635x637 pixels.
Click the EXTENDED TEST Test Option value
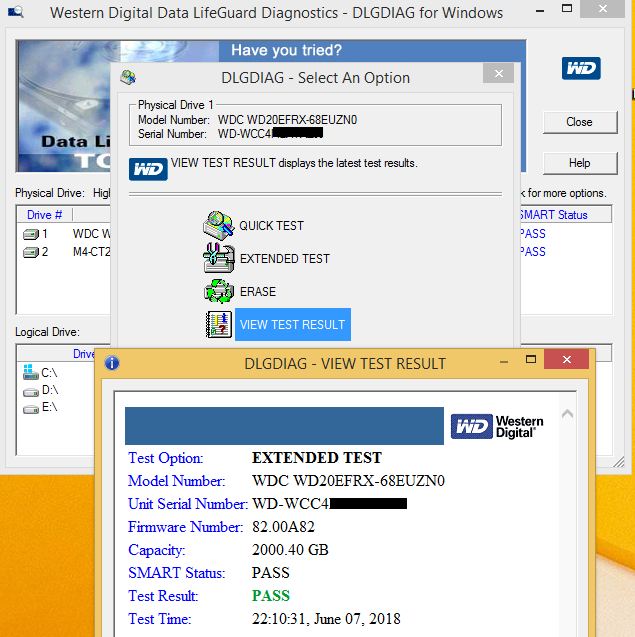pyautogui.click(x=316, y=458)
